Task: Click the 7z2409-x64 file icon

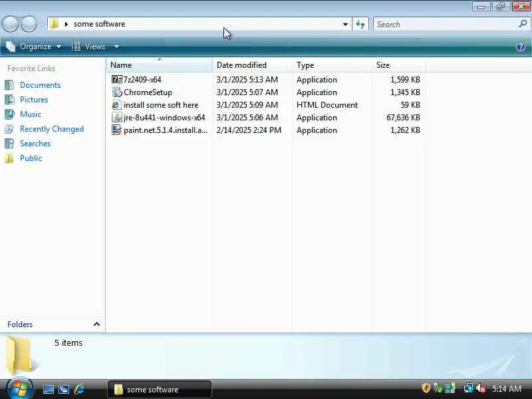Action: (117, 80)
